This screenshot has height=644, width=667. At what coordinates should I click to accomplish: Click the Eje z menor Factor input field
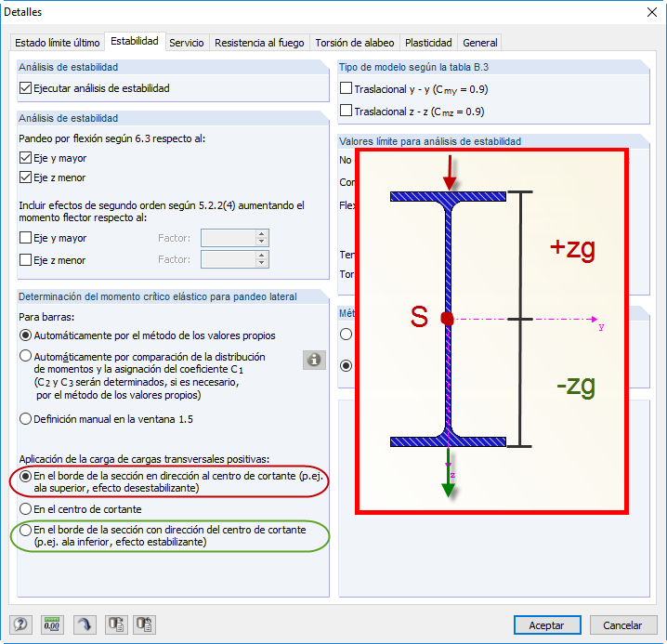click(229, 259)
